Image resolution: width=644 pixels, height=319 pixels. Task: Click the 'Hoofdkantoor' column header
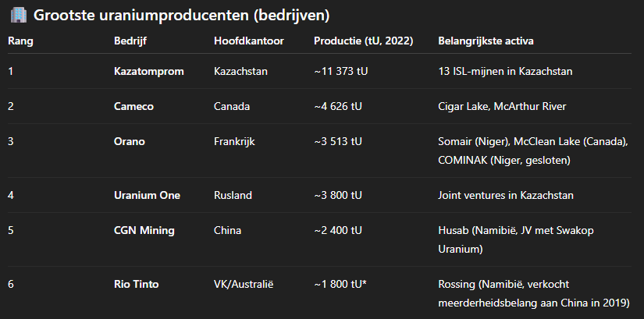(249, 41)
